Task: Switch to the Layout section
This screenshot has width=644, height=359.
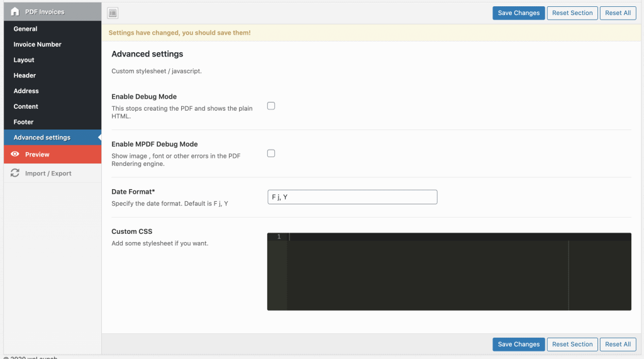Action: click(x=24, y=60)
